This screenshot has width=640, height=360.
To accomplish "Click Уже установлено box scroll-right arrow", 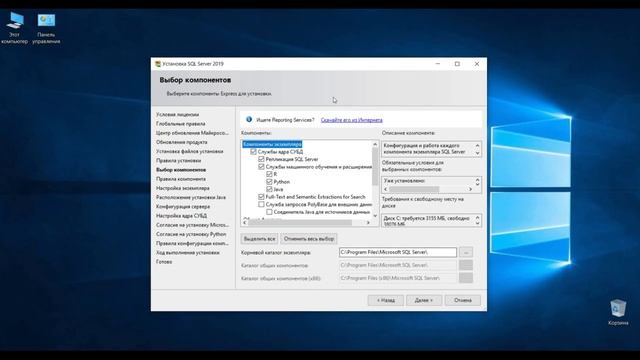I will (x=470, y=189).
